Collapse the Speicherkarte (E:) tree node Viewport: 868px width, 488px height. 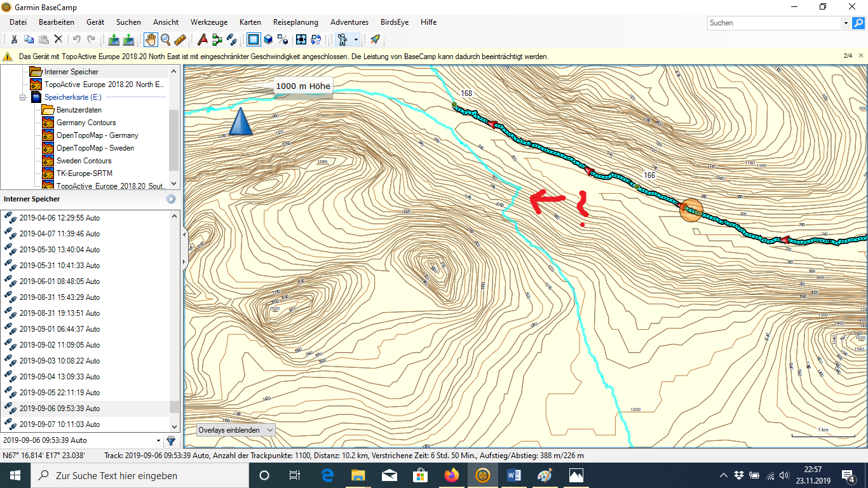[22, 97]
